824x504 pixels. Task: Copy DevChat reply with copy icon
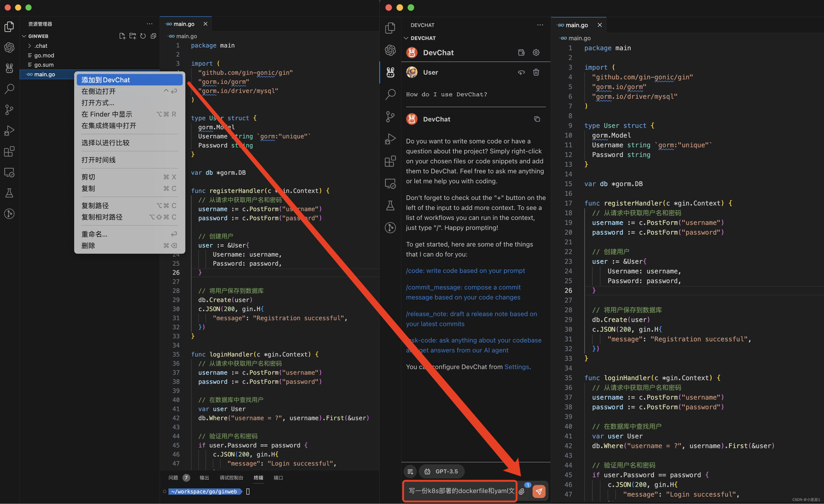537,119
